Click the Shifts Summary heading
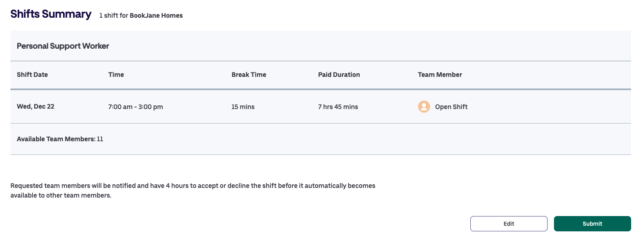 [x=51, y=14]
